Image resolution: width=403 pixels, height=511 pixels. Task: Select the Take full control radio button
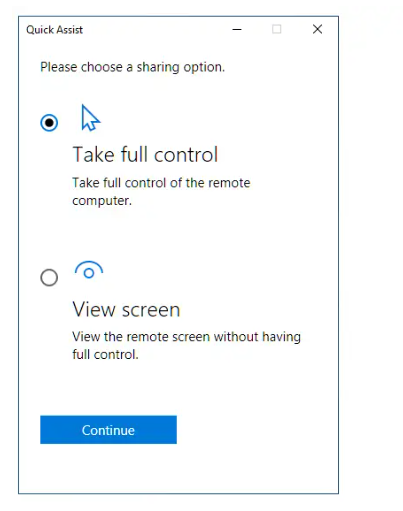pyautogui.click(x=49, y=123)
